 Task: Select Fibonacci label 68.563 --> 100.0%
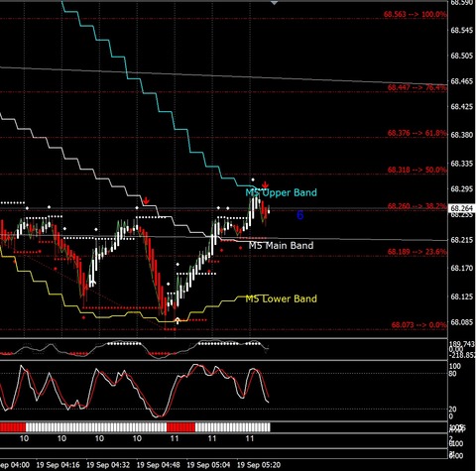[x=415, y=14]
